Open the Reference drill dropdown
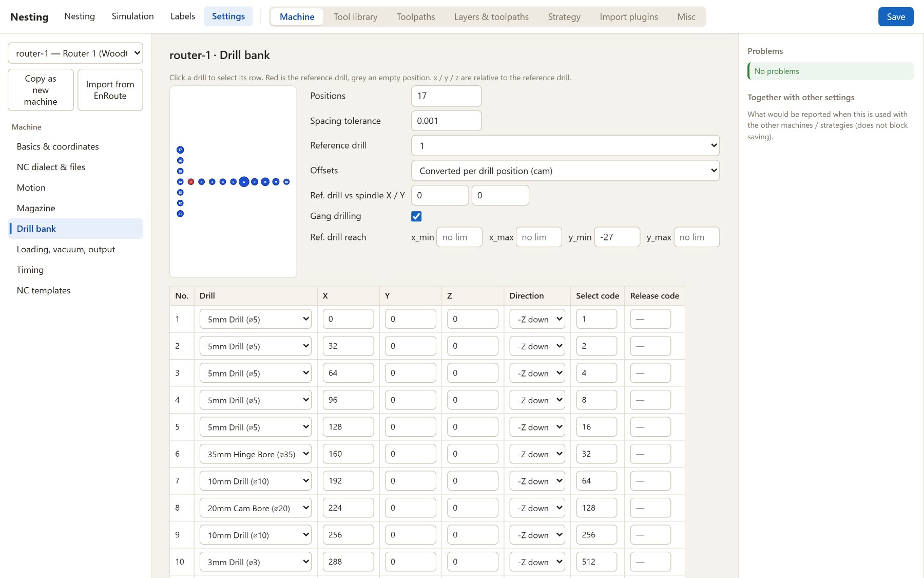This screenshot has height=578, width=924. [x=565, y=145]
